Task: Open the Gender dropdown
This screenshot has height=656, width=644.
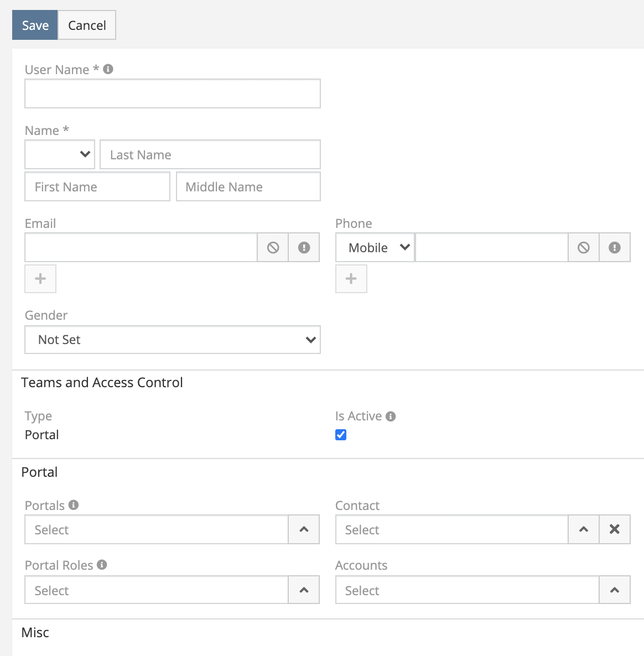Action: tap(173, 340)
